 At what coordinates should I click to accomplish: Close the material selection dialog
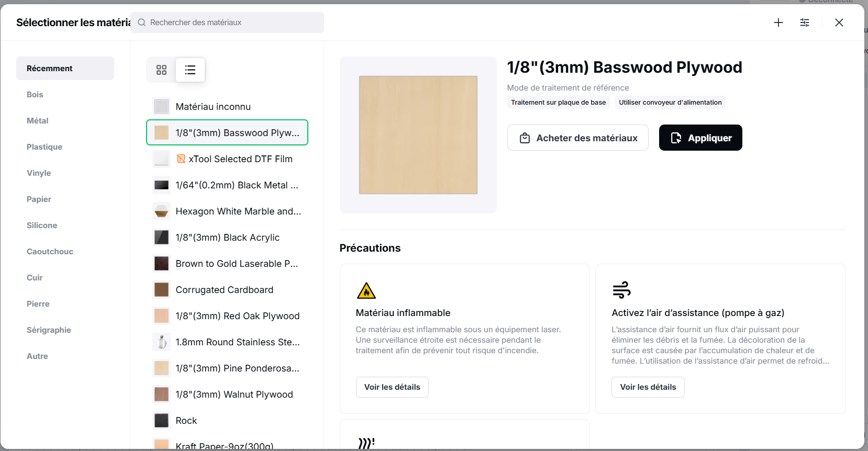tap(839, 22)
